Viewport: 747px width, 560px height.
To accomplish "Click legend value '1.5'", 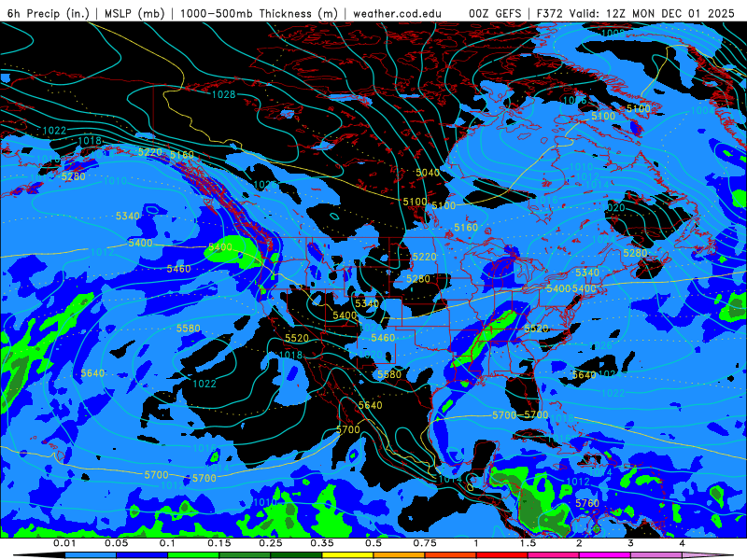I will click(528, 543).
